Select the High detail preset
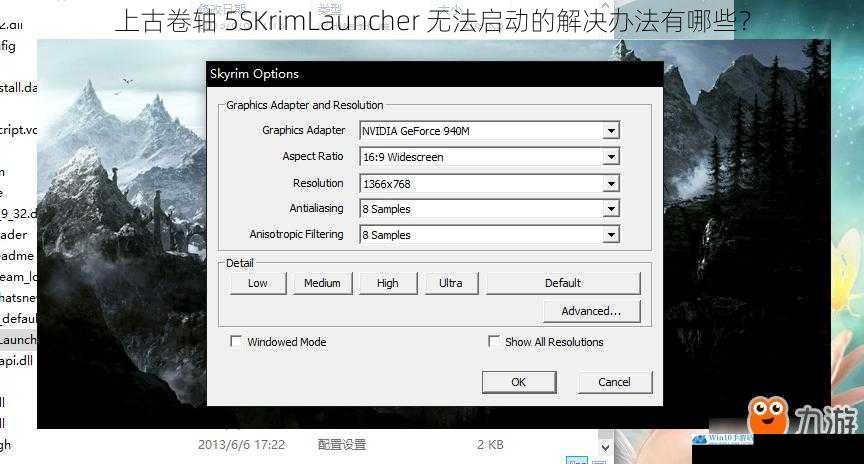864x464 pixels. pos(388,283)
